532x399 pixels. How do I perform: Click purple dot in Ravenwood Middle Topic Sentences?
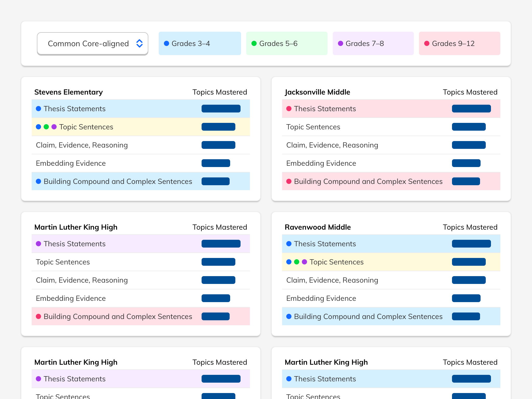(304, 262)
